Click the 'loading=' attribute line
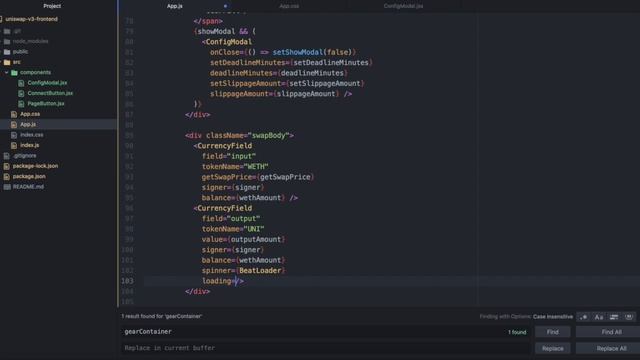 pos(219,281)
